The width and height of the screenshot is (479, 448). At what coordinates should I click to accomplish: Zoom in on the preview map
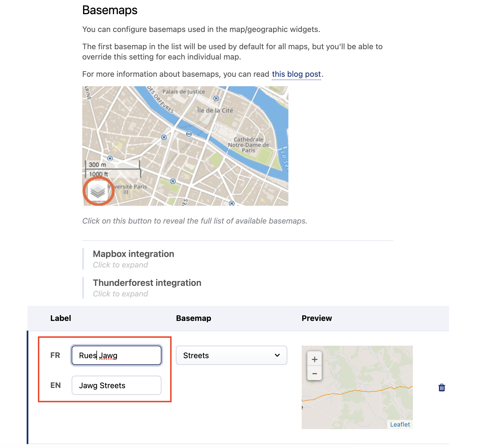click(315, 359)
